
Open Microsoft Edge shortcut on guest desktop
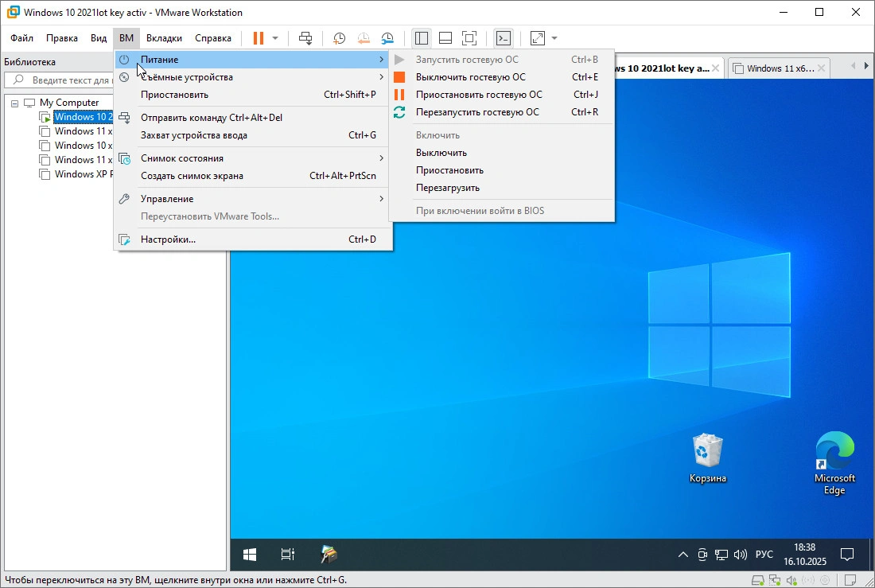click(834, 450)
